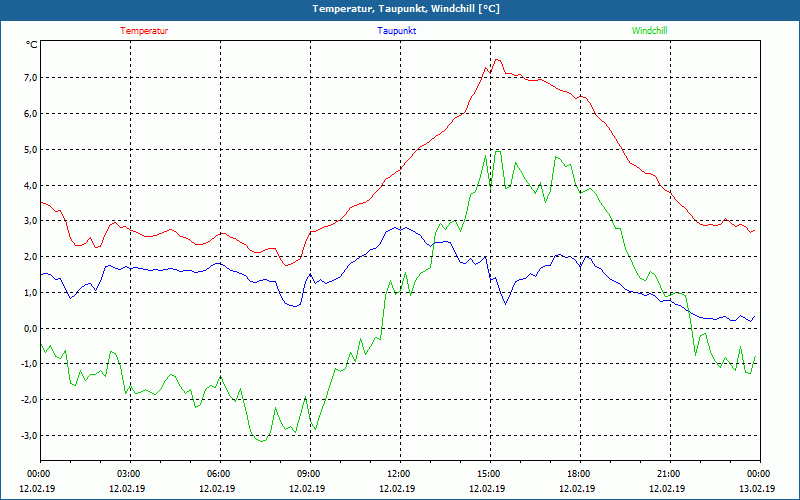Click the 6,0 y-axis label
800x500 pixels.
click(30, 113)
